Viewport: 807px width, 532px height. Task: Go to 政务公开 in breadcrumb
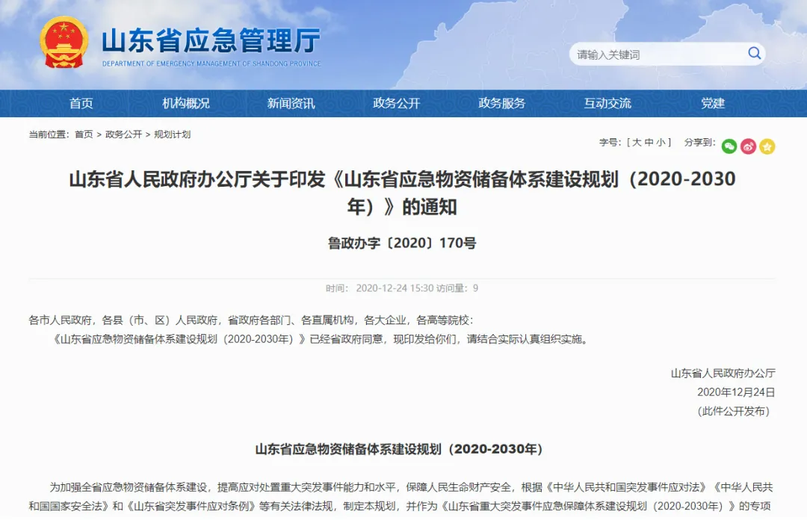tap(123, 134)
